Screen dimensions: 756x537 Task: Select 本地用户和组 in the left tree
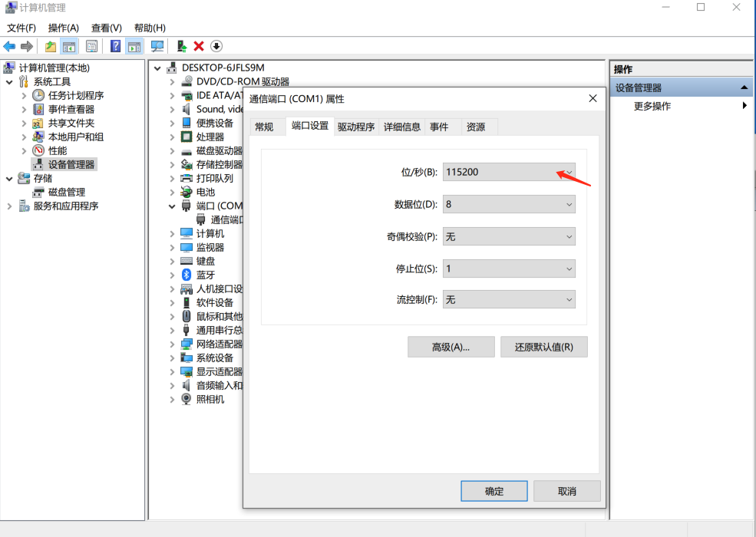point(76,137)
